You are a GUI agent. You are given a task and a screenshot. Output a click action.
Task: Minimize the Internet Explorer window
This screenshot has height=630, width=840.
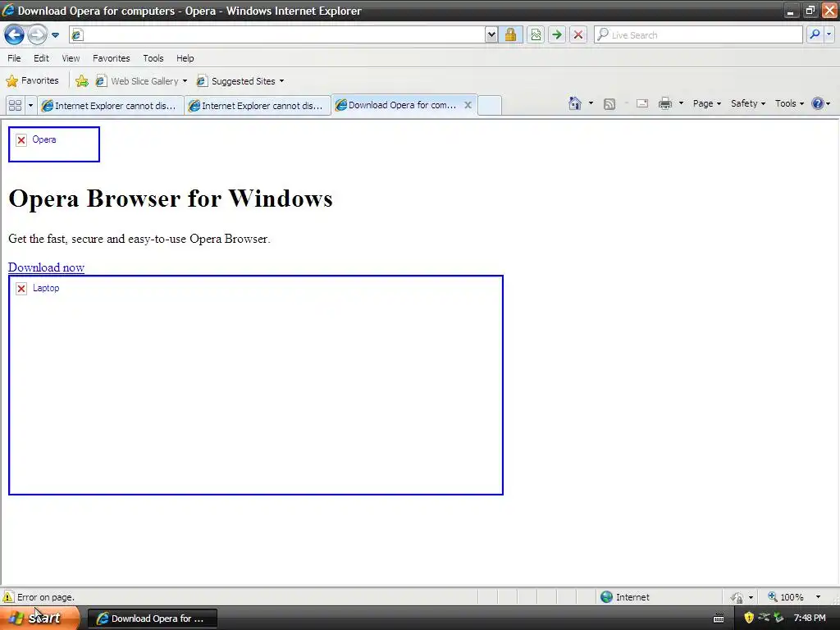(790, 11)
